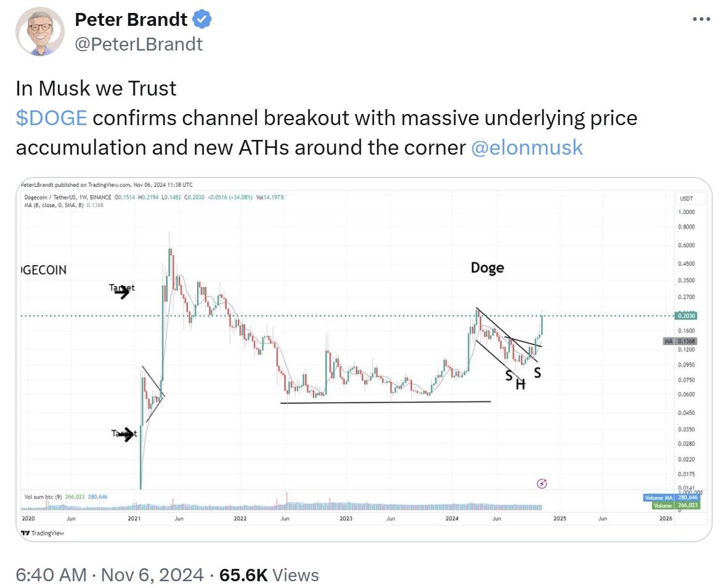Image resolution: width=727 pixels, height=588 pixels.
Task: Open Peter Brandt's profile name
Action: pos(131,19)
